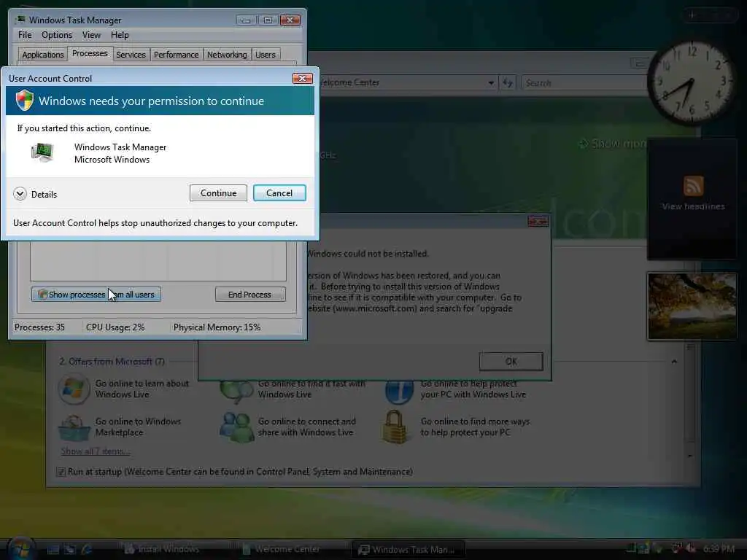Open Go online to learn about Windows Live

coord(142,389)
